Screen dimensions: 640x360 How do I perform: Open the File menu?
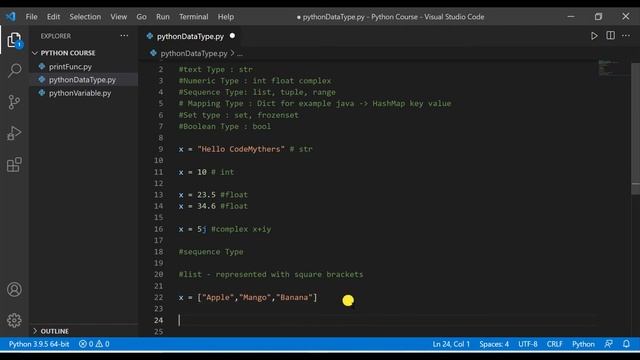31,17
